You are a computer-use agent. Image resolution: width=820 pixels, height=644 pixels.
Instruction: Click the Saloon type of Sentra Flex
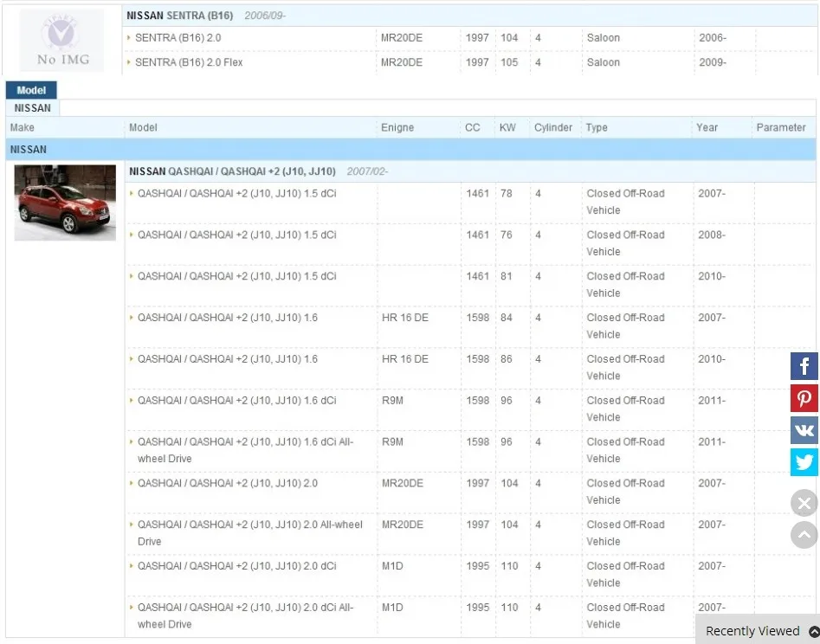tap(603, 62)
